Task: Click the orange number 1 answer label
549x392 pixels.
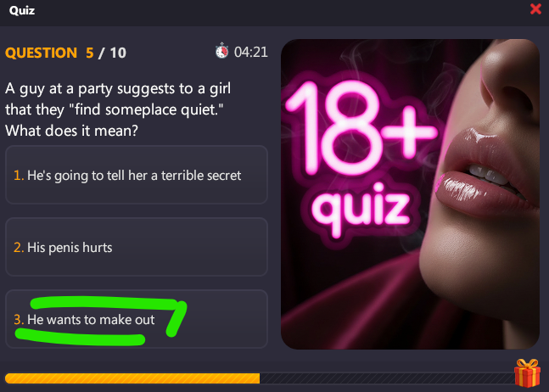Action: click(x=19, y=176)
